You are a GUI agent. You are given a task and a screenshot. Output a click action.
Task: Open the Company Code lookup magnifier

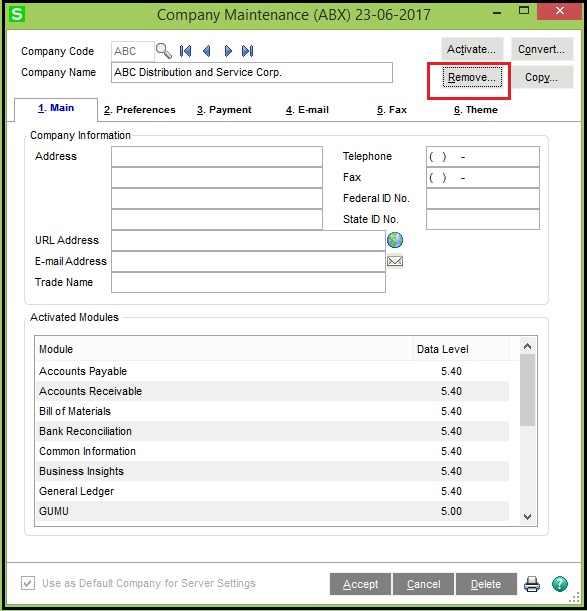[164, 51]
